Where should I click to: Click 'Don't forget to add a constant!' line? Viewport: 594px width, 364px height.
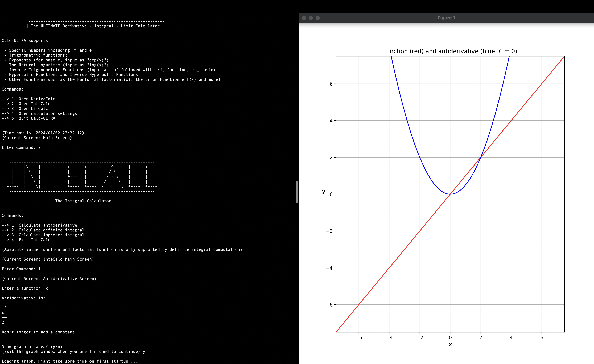coord(39,332)
